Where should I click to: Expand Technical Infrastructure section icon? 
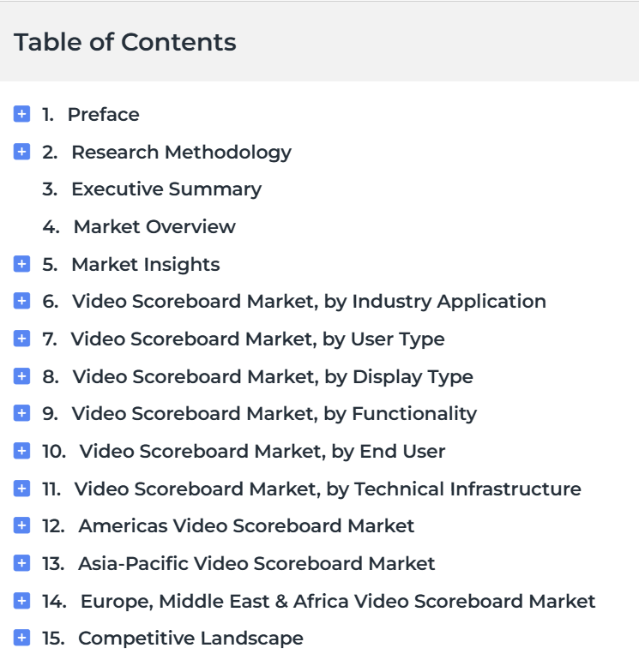coord(22,489)
